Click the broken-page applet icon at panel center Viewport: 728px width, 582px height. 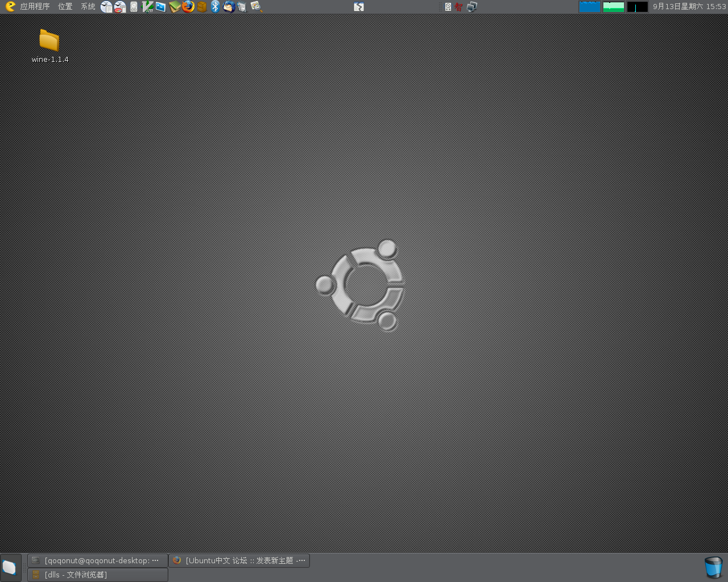[359, 7]
